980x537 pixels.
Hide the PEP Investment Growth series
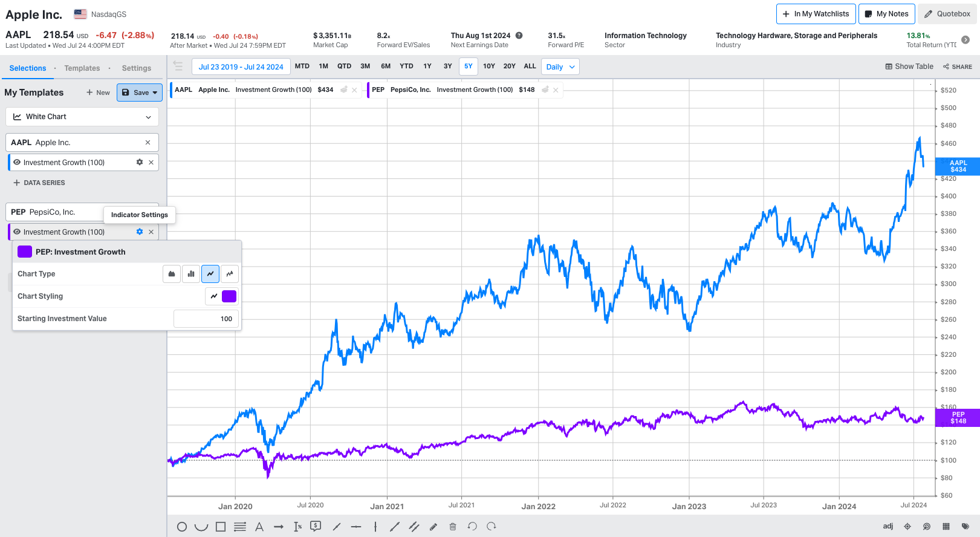17,232
